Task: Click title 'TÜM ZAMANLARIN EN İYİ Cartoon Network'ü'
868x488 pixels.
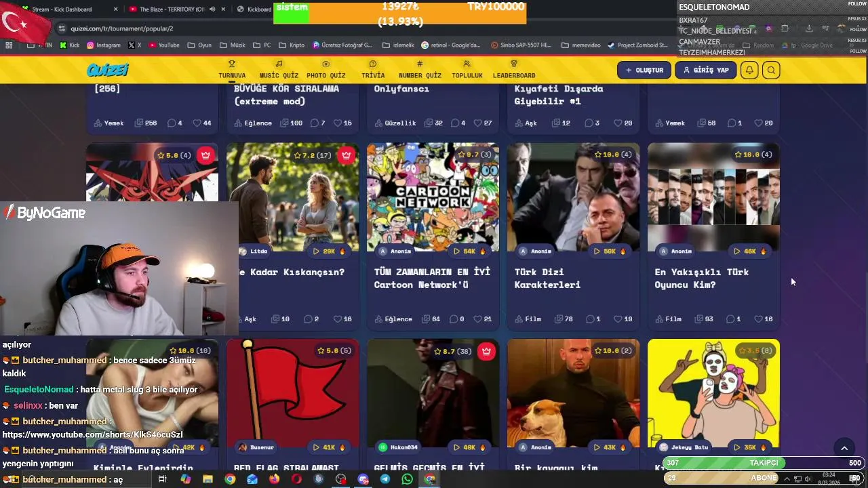Action: [x=432, y=278]
